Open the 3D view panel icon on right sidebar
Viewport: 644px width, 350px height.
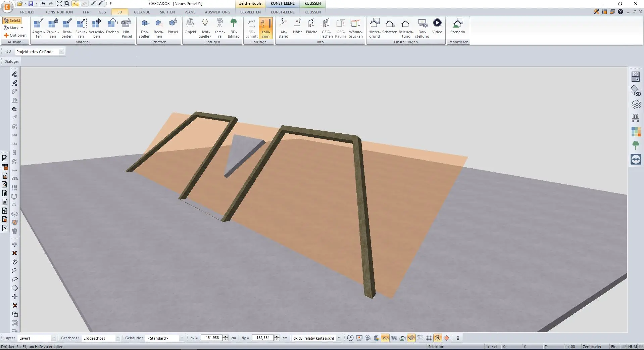[x=636, y=91]
